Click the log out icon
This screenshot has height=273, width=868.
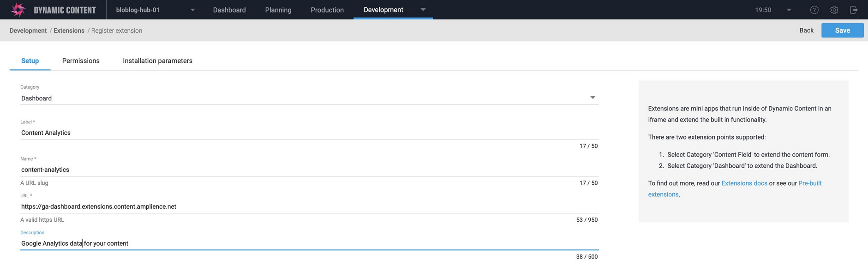(x=854, y=10)
